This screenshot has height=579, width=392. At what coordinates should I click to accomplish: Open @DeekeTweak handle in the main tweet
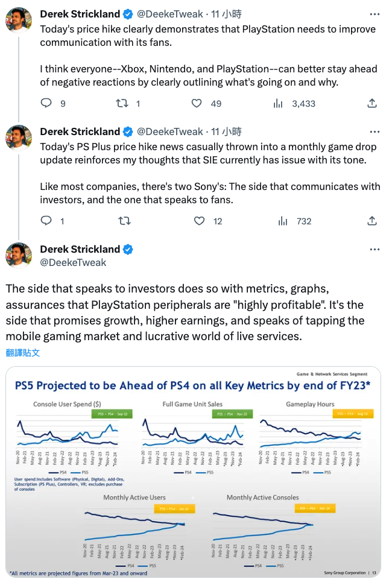point(73,262)
